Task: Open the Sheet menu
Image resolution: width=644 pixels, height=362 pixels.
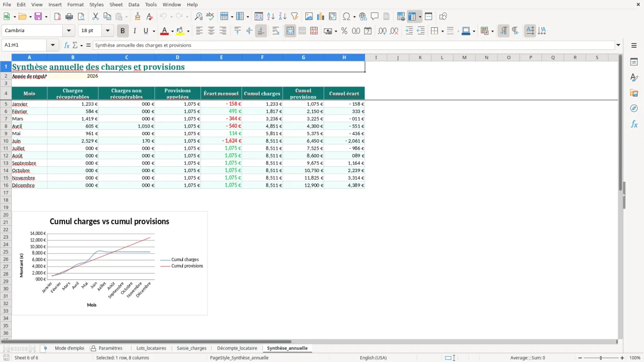Action: pyautogui.click(x=116, y=4)
